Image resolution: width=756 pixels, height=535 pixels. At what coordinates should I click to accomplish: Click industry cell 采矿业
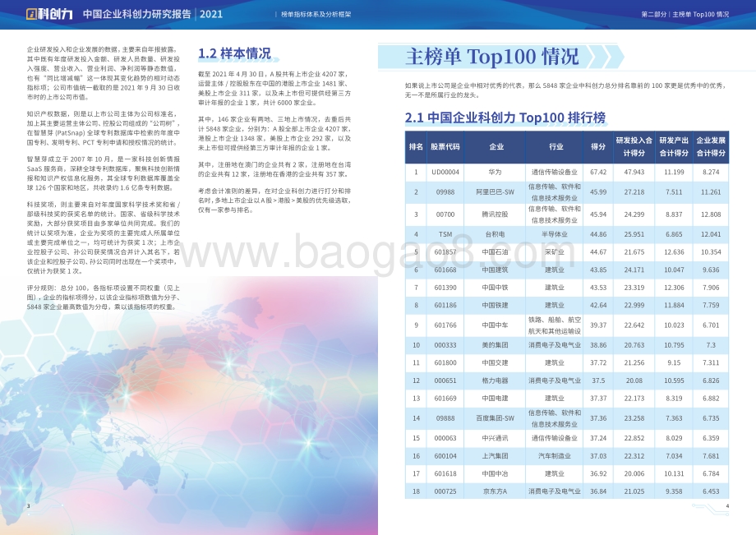pos(555,252)
